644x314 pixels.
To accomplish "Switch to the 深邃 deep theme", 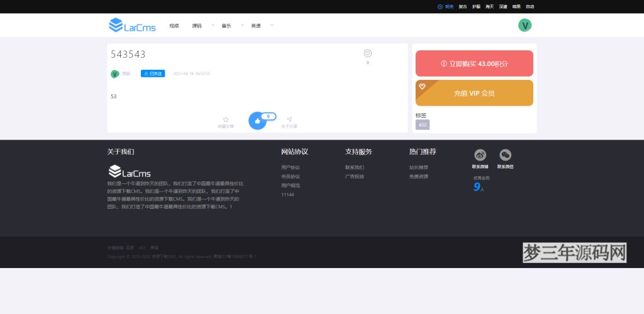I will pyautogui.click(x=503, y=6).
